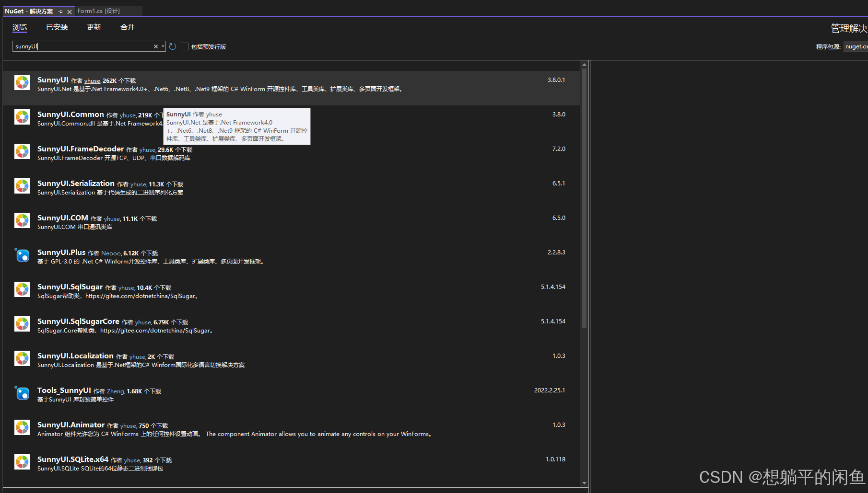The image size is (868, 493).
Task: Open yhuse author link on SunnyUI
Action: [x=92, y=81]
